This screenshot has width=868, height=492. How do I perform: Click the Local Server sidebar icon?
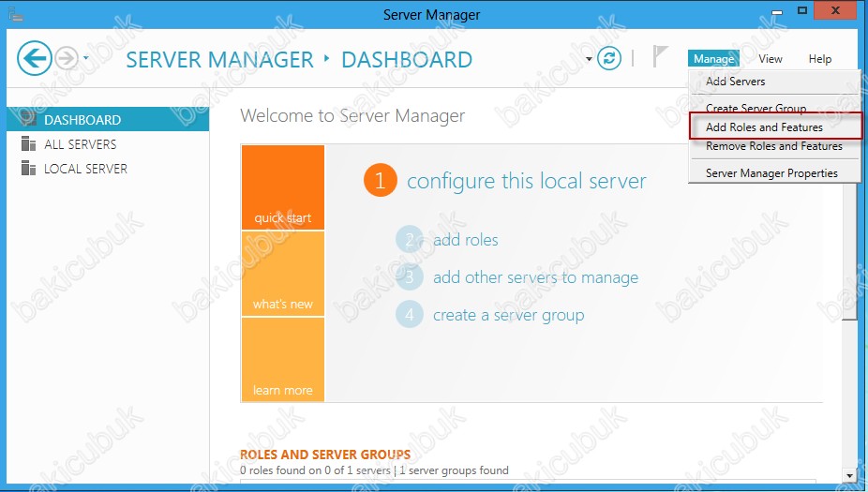click(28, 169)
